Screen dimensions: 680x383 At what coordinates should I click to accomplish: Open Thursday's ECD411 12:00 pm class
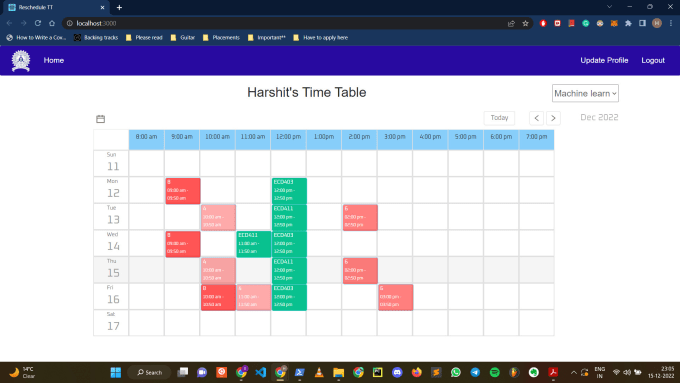(x=289, y=270)
